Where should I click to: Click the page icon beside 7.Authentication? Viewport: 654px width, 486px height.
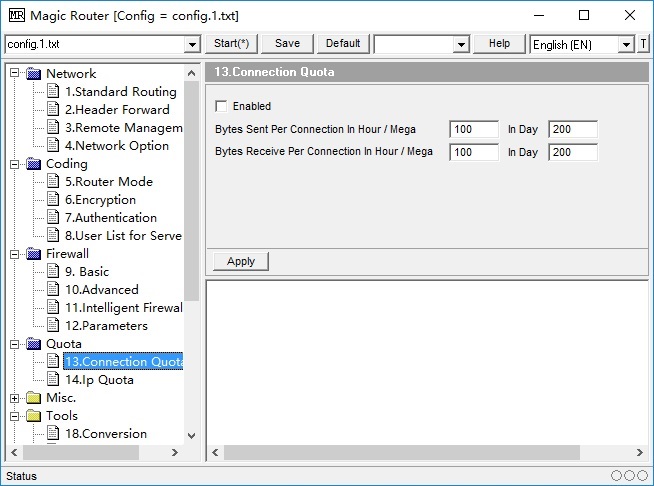coord(53,217)
